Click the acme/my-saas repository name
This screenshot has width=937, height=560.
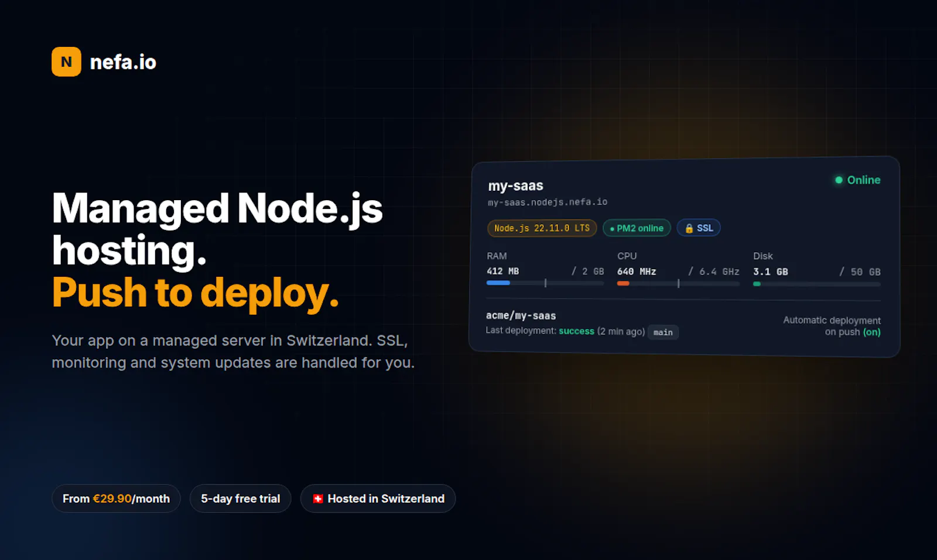click(521, 315)
